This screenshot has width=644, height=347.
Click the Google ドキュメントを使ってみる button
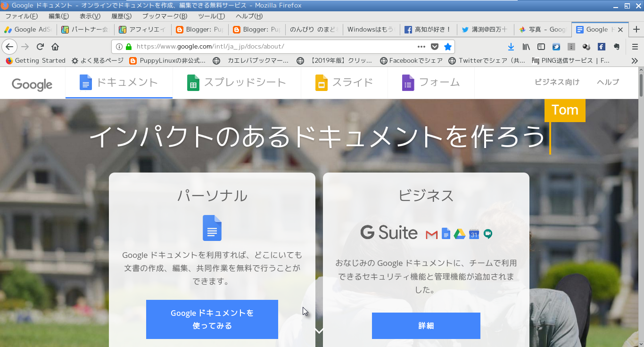tap(212, 319)
